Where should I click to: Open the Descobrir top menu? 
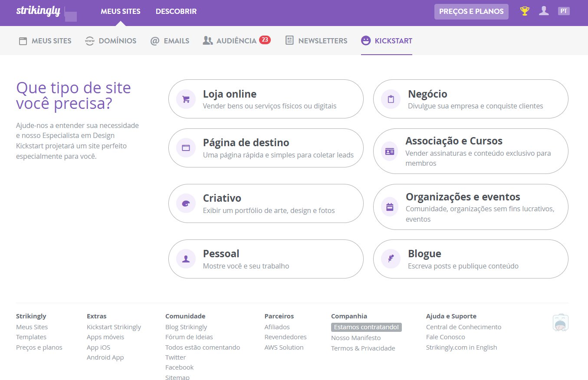[x=176, y=11]
